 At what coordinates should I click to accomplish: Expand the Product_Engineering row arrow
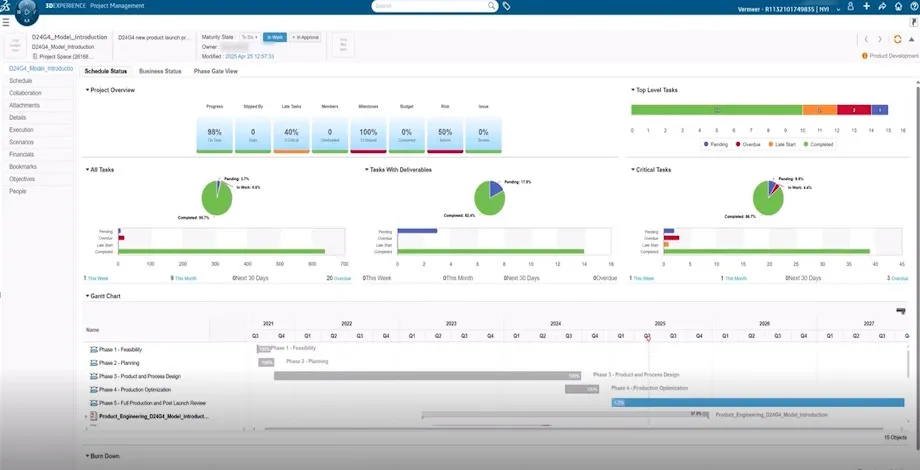tap(86, 417)
